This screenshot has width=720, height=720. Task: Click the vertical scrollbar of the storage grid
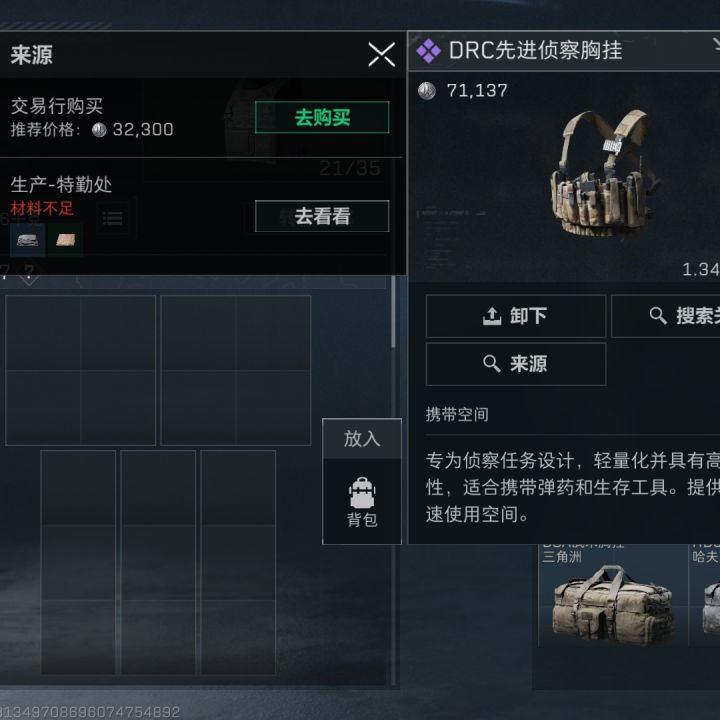pos(394,312)
